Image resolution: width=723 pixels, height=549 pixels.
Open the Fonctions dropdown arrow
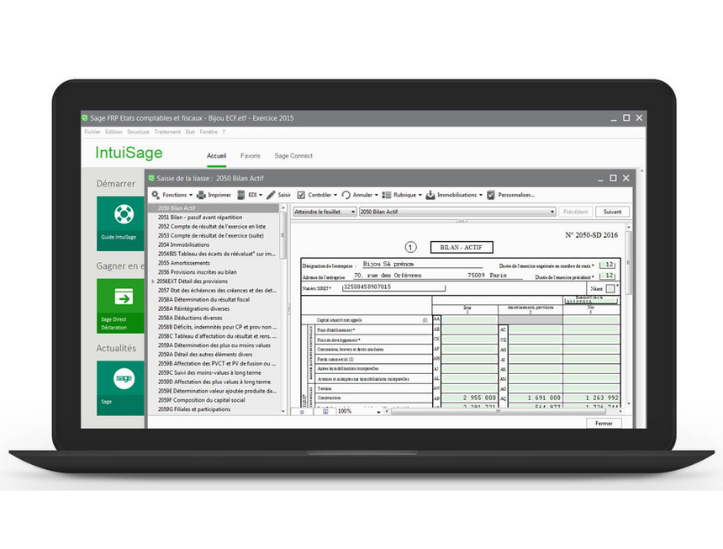pyautogui.click(x=191, y=195)
